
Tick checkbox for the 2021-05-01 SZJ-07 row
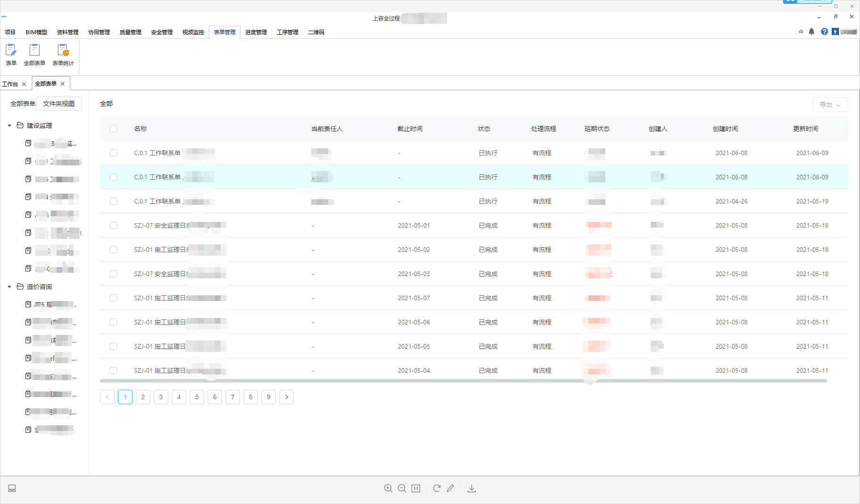(x=114, y=226)
